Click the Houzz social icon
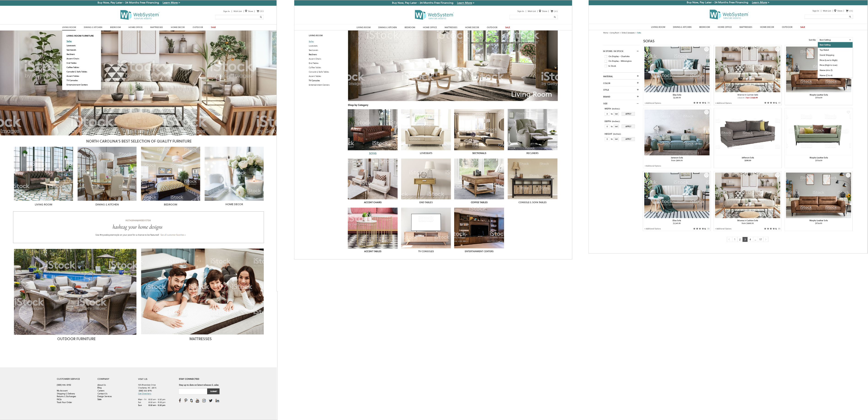 [191, 401]
